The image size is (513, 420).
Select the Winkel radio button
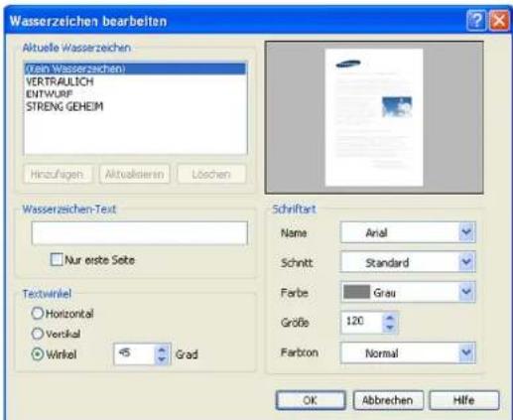click(x=38, y=354)
